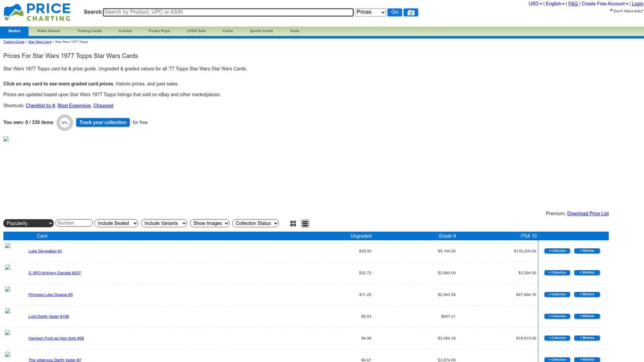Open The villainous Darth Vader #7 link
Screen dimensions: 644x362
(55, 360)
